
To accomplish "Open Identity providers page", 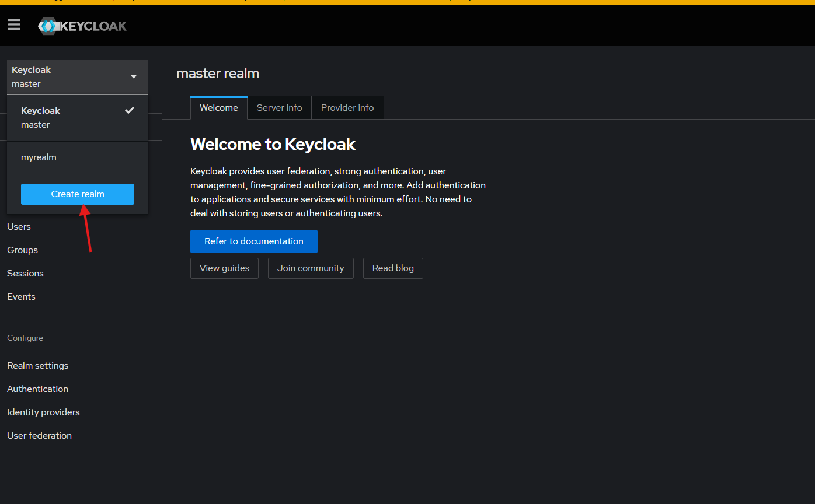I will (43, 412).
